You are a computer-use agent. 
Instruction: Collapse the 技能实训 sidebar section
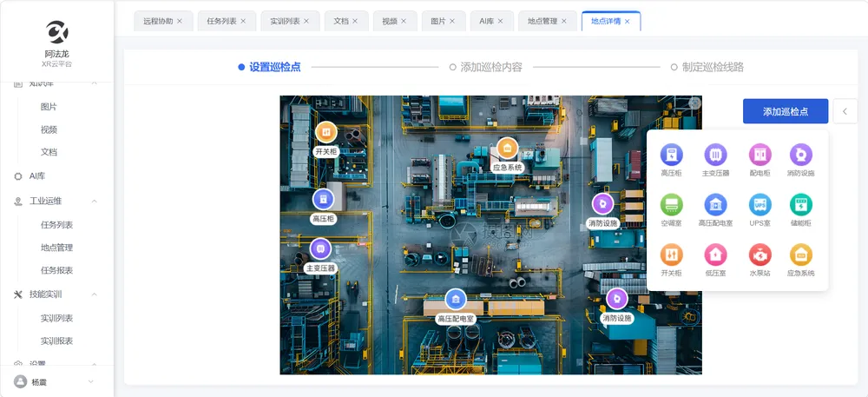click(x=94, y=294)
